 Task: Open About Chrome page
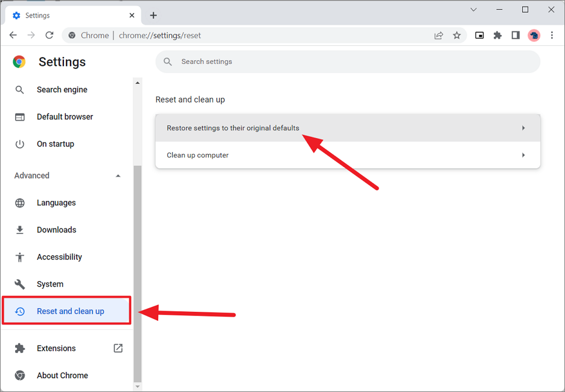click(x=62, y=375)
